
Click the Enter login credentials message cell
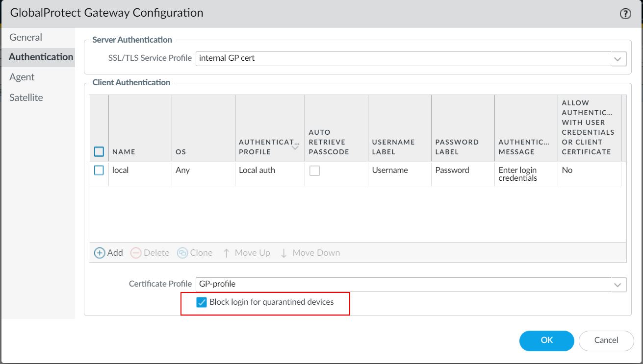517,174
